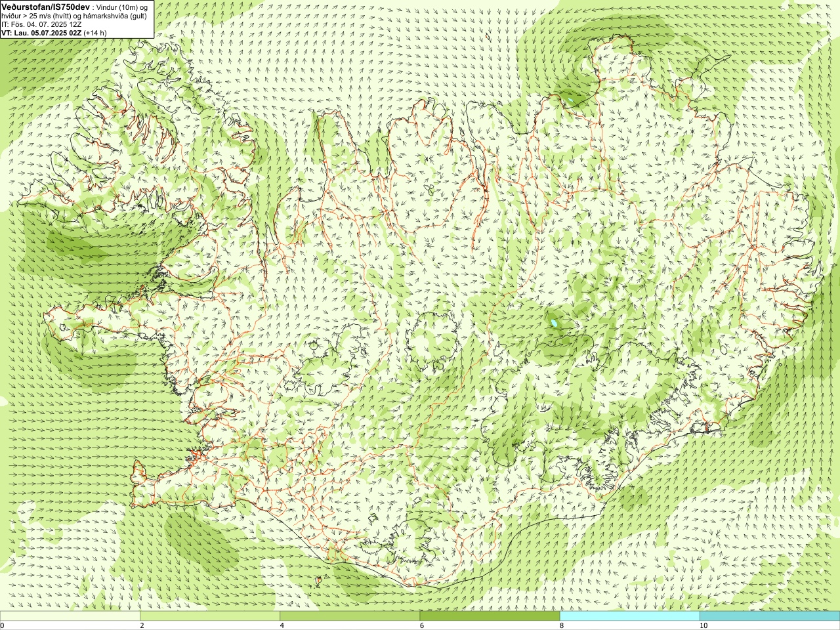The width and height of the screenshot is (840, 630).
Task: Click the legend tick label '2'
Action: click(142, 625)
